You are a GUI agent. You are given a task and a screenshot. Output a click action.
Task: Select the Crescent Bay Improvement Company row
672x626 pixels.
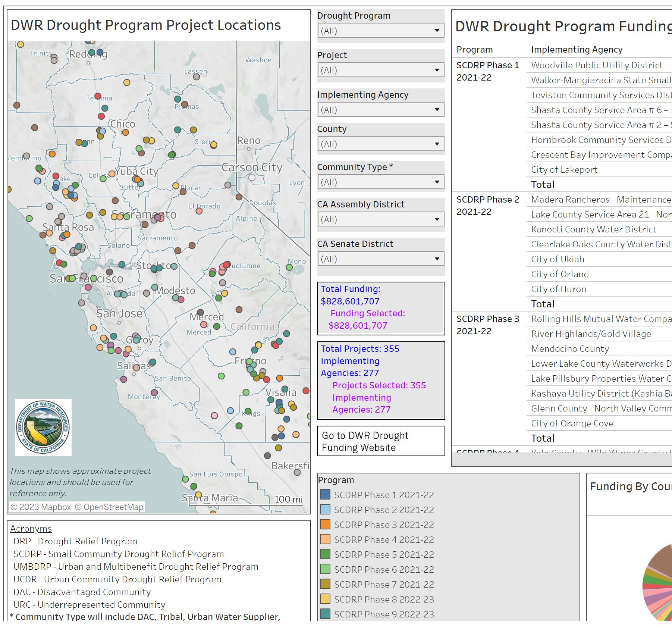point(599,155)
